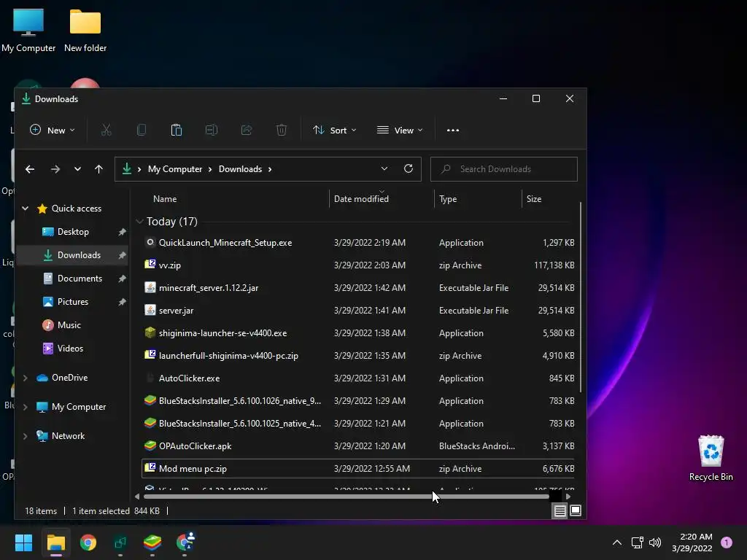This screenshot has width=747, height=560.
Task: Open the View options dropdown
Action: coord(400,130)
